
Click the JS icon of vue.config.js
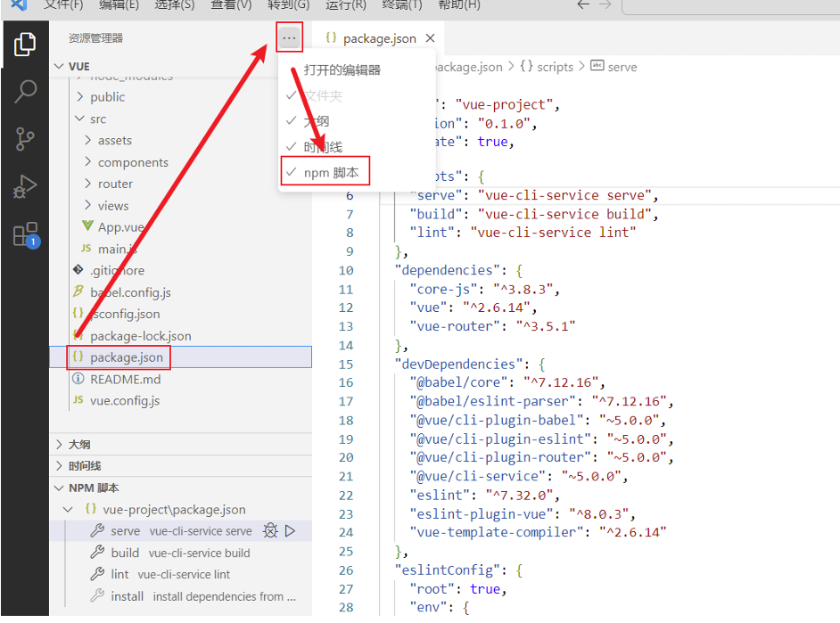(x=78, y=400)
